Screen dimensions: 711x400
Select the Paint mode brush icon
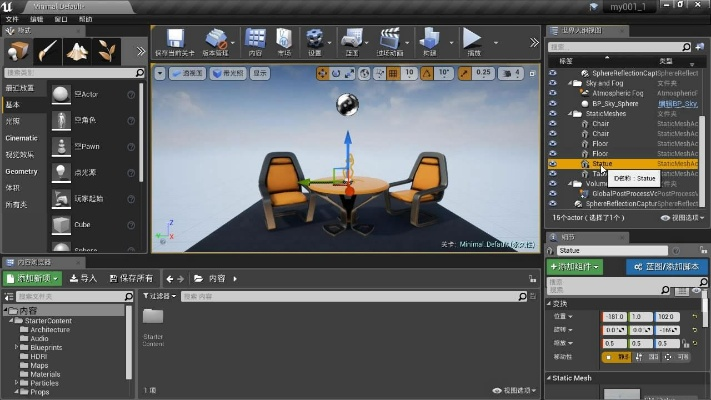coord(46,51)
